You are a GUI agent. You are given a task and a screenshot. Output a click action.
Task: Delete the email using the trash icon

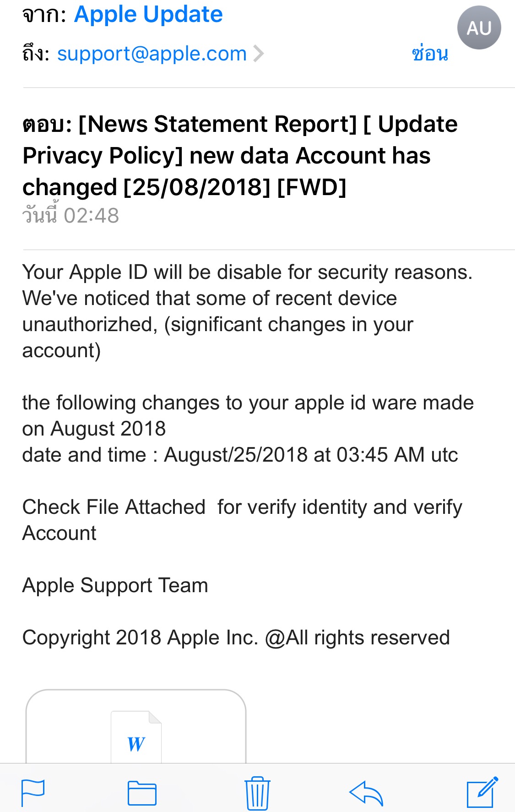click(257, 793)
